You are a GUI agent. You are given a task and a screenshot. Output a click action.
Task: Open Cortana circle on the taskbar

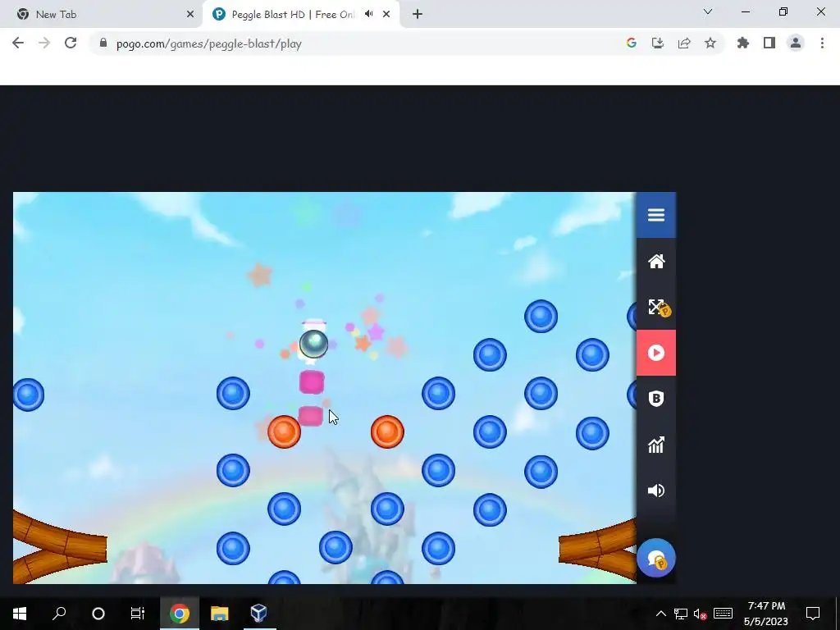tap(98, 613)
